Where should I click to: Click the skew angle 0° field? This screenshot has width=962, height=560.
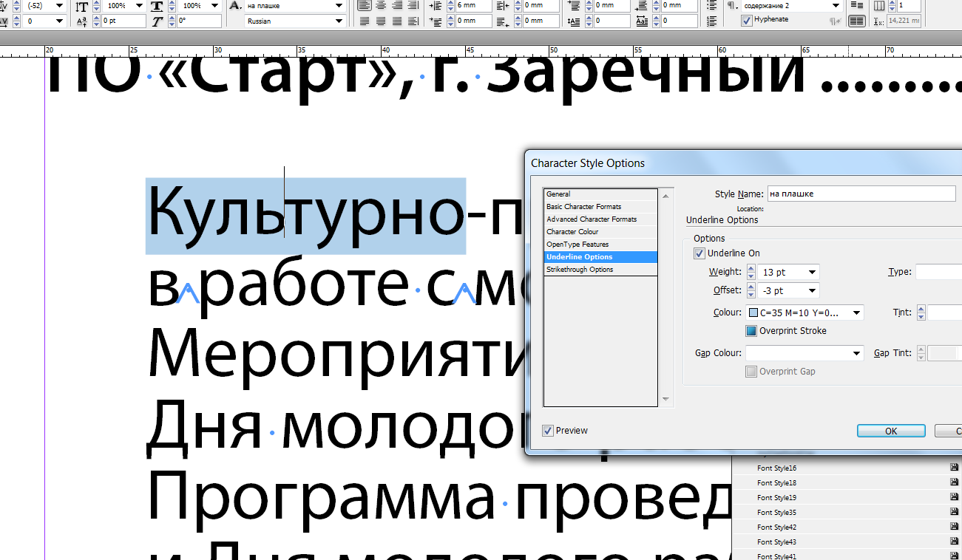pos(199,21)
